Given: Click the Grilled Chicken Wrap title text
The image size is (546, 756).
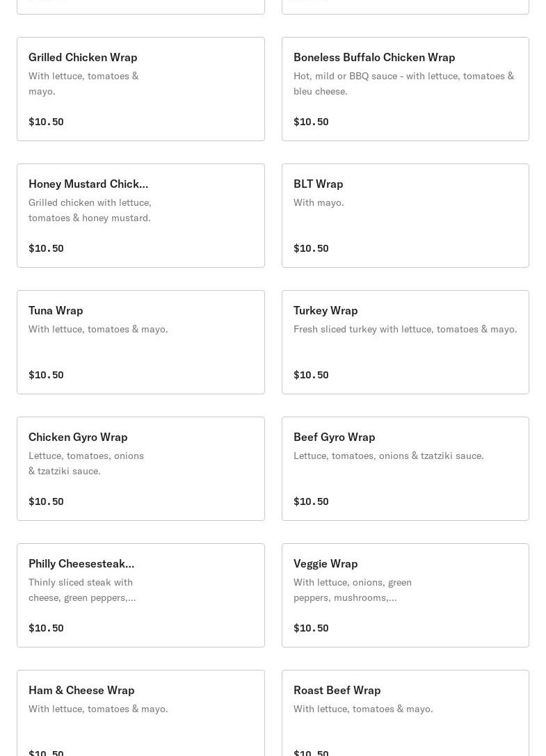Looking at the screenshot, I should (83, 57).
